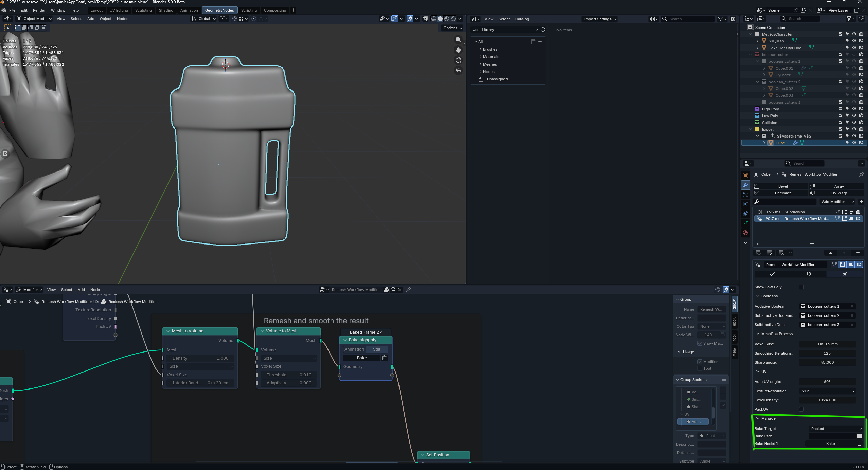Click the viewport zoom magnifier icon
868x470 pixels.
click(x=458, y=40)
